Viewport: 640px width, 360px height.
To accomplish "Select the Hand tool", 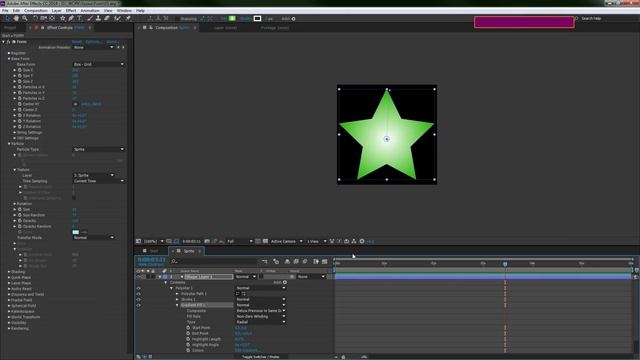I will (x=16, y=18).
